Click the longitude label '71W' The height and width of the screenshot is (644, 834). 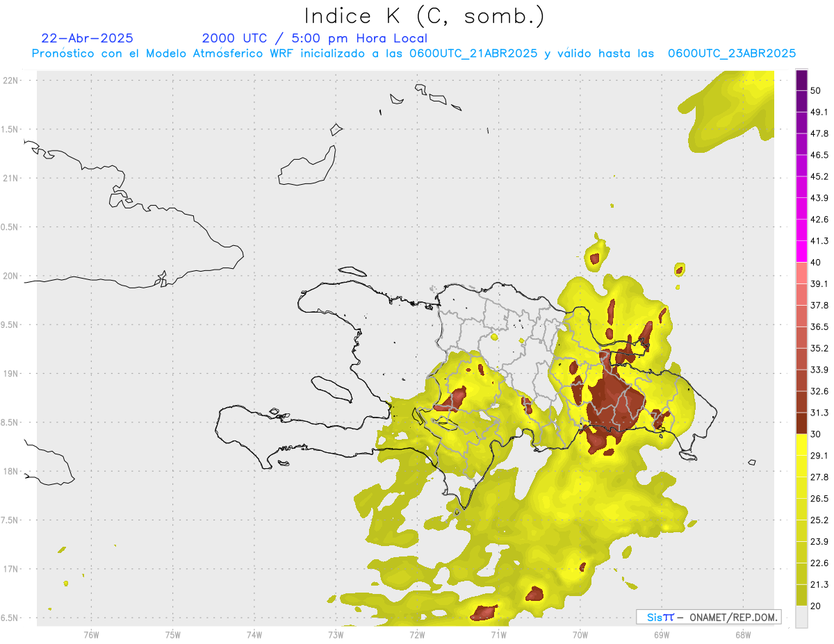pyautogui.click(x=498, y=636)
